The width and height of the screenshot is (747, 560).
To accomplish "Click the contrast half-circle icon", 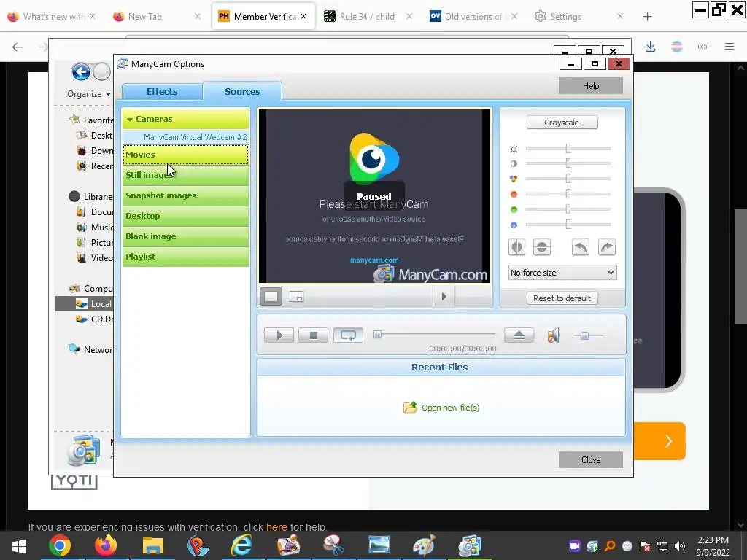I will 514,164.
